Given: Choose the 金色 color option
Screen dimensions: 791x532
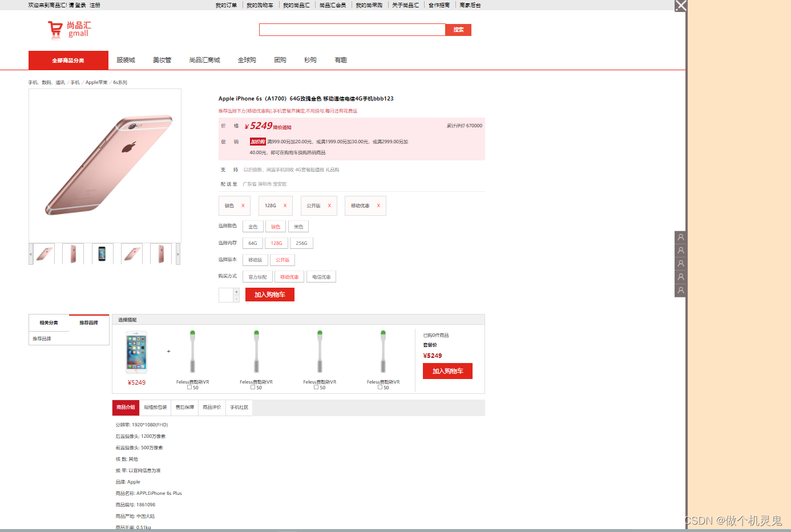Looking at the screenshot, I should pyautogui.click(x=253, y=227).
